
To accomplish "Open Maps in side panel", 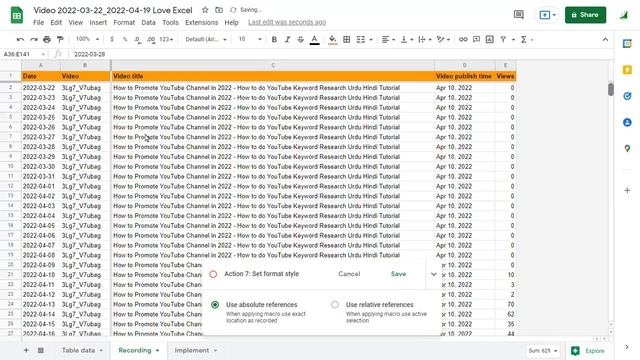I will (627, 148).
